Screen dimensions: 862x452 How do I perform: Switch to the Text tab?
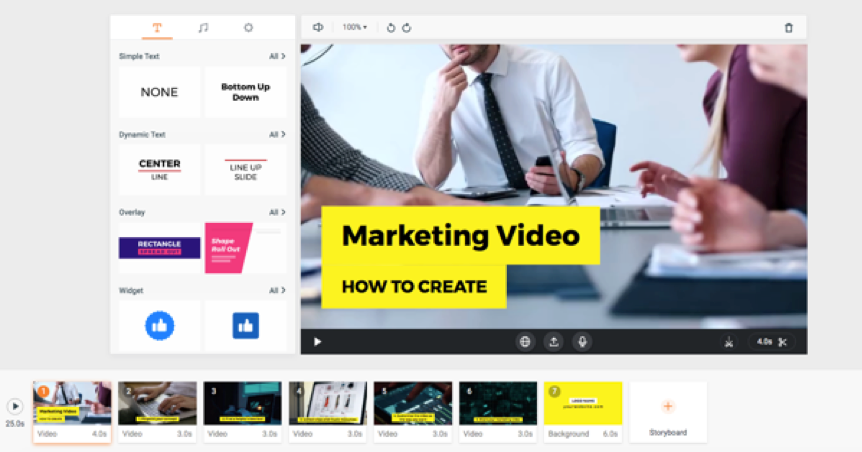tap(157, 28)
